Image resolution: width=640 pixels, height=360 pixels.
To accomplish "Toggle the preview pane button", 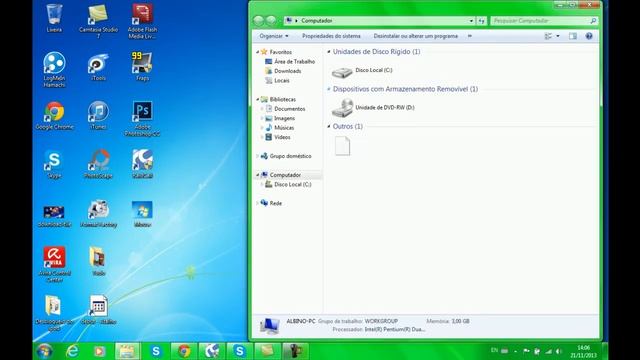I will 573,36.
